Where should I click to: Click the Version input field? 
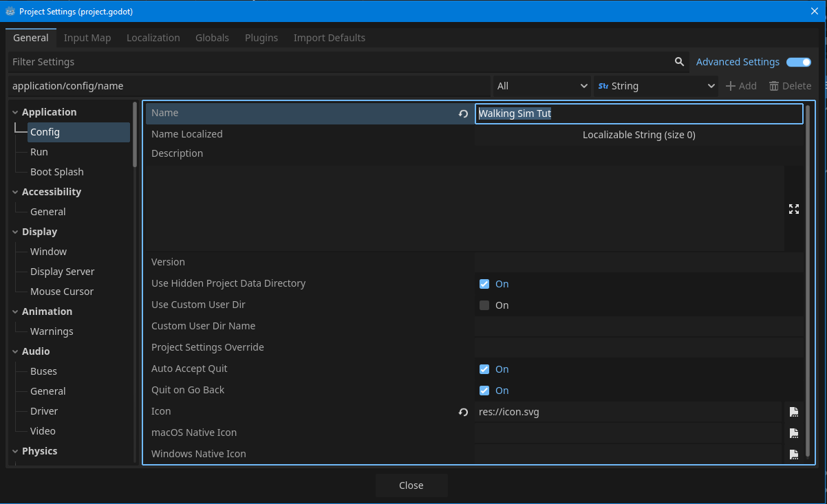(638, 262)
